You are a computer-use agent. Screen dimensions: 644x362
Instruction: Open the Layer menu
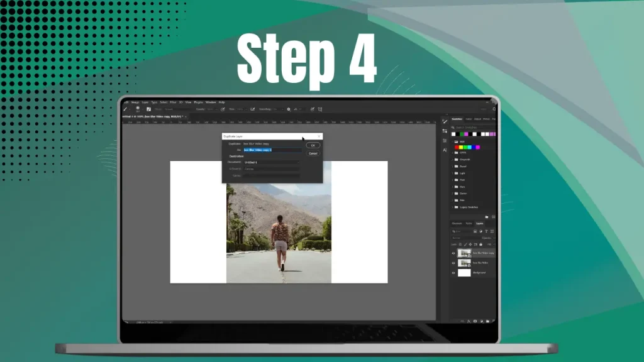(145, 102)
